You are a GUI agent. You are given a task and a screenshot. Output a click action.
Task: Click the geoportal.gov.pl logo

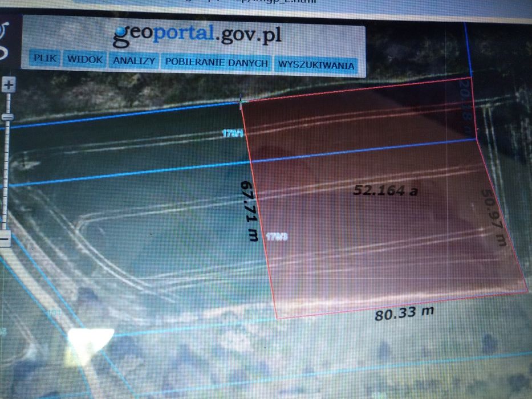[197, 34]
